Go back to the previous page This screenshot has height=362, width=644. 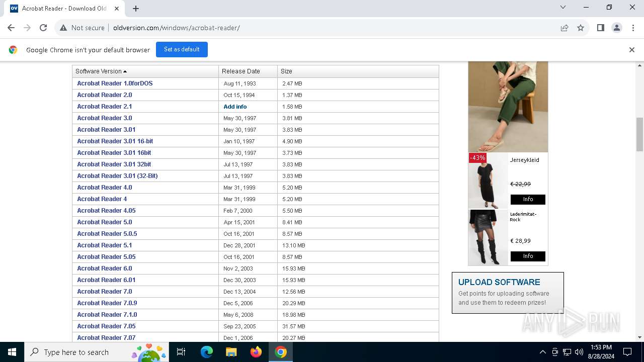tap(11, 28)
